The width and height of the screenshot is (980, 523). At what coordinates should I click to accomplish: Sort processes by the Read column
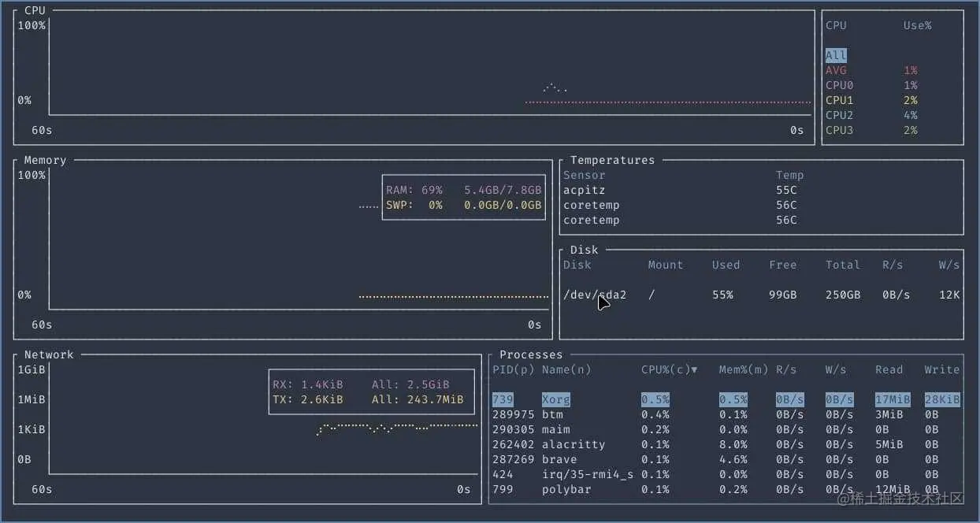889,369
